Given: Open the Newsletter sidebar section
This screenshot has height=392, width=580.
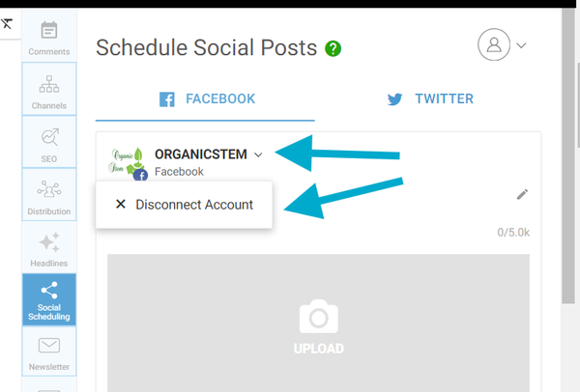Looking at the screenshot, I should (x=49, y=352).
